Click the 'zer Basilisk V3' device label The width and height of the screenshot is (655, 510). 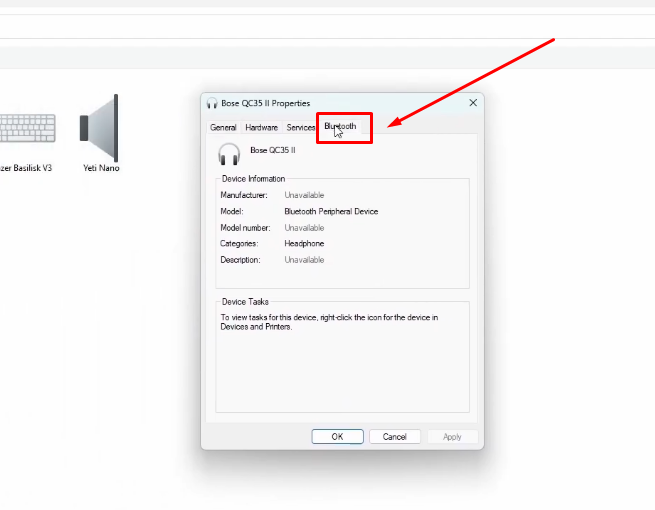tap(26, 168)
